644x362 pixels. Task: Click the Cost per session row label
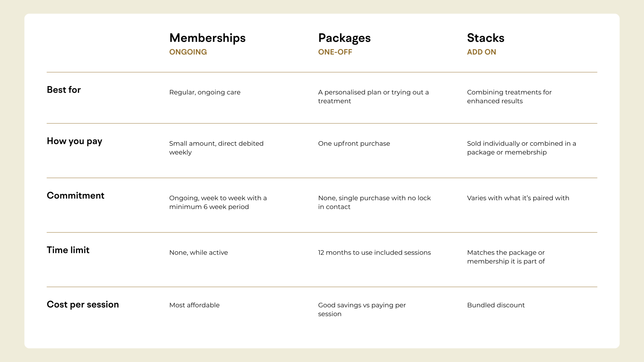pyautogui.click(x=83, y=305)
